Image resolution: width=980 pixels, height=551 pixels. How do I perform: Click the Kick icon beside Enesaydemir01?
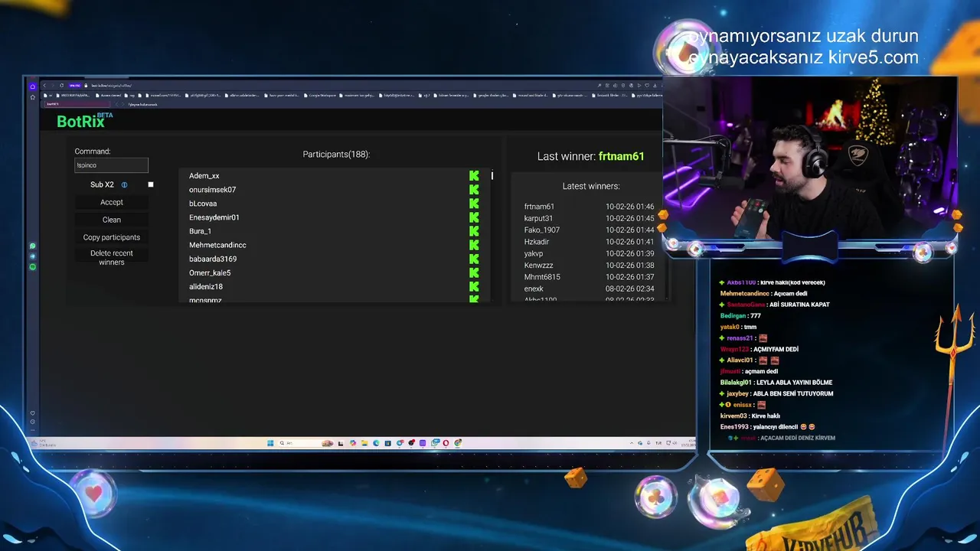coord(474,217)
